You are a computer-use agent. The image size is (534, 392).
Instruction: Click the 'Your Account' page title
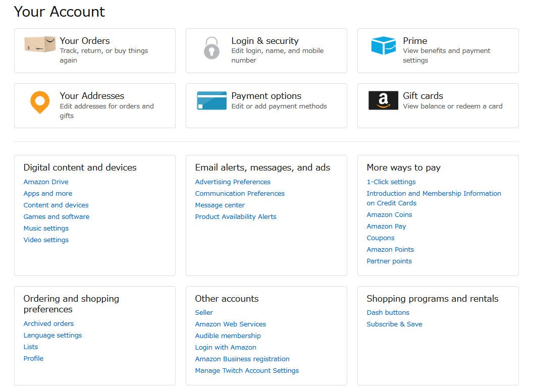59,12
